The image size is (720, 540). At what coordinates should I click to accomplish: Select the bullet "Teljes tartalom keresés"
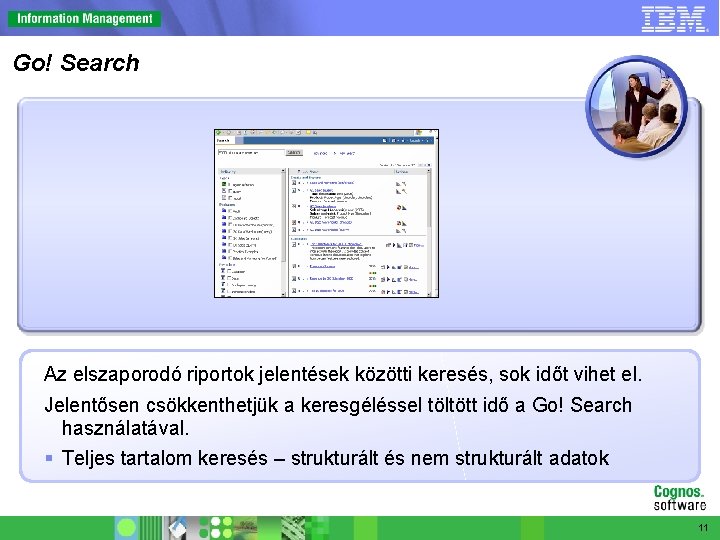pos(335,458)
